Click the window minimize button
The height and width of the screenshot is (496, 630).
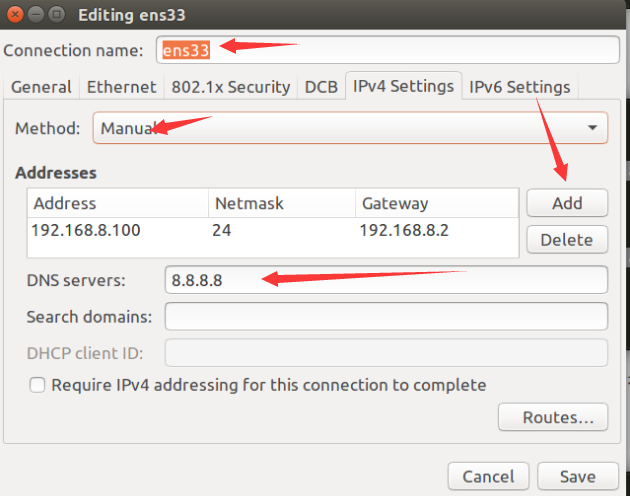point(34,15)
